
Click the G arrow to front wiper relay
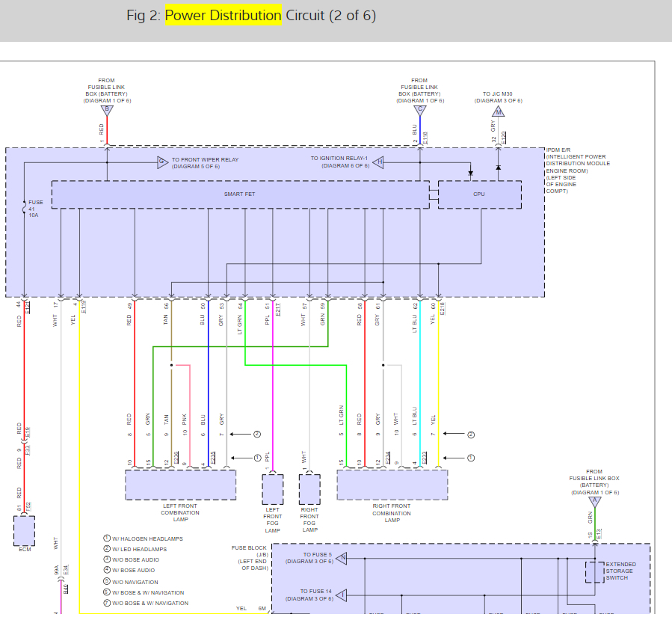click(162, 162)
